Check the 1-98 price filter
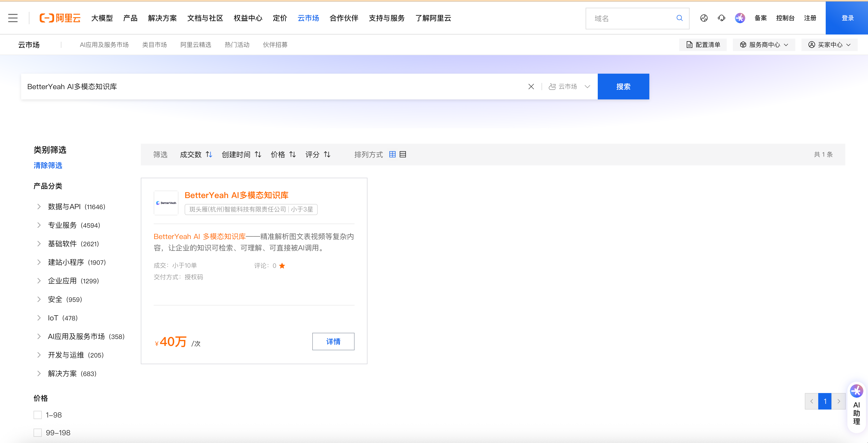The height and width of the screenshot is (443, 868). pos(38,415)
